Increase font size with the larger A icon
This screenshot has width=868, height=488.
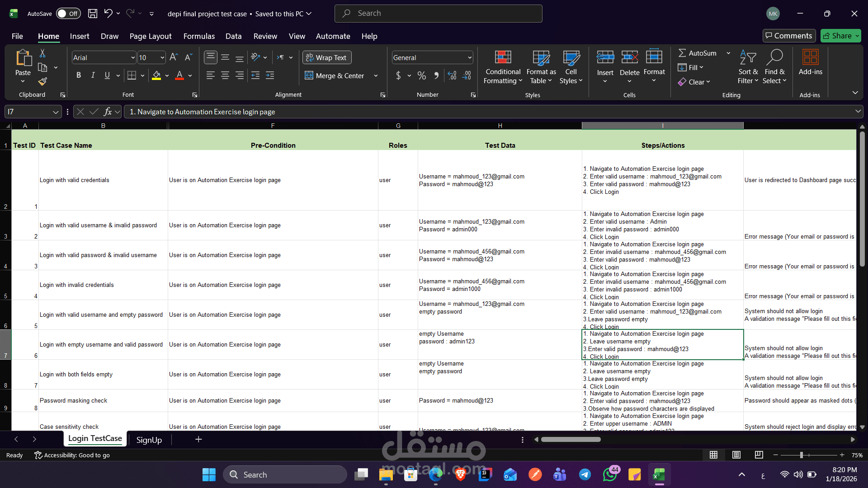174,57
